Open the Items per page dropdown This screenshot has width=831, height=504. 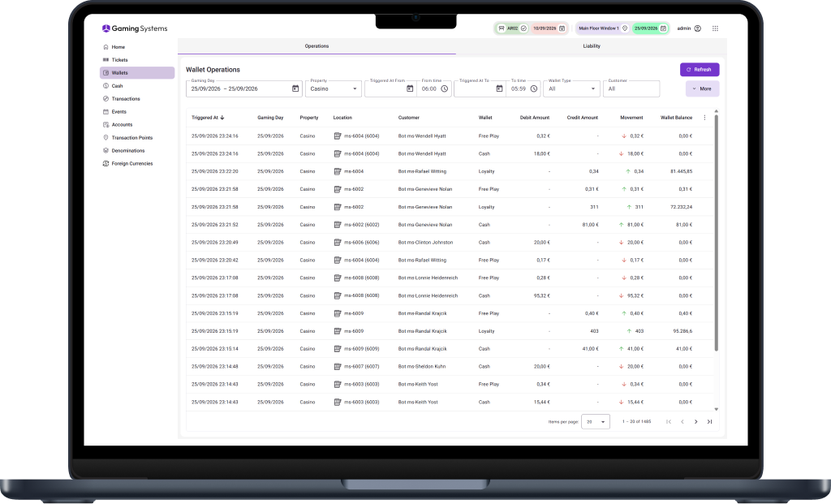tap(596, 422)
